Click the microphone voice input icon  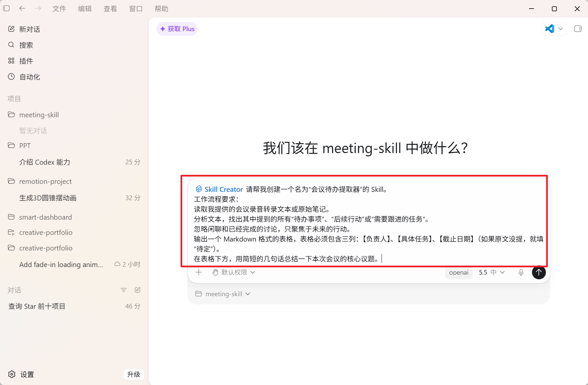point(521,272)
